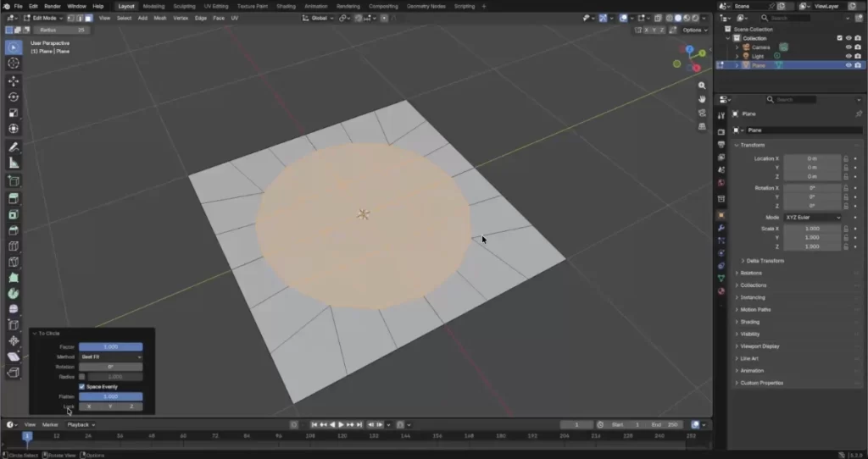Select the Poly Build tool
Image resolution: width=868 pixels, height=459 pixels.
click(x=14, y=278)
